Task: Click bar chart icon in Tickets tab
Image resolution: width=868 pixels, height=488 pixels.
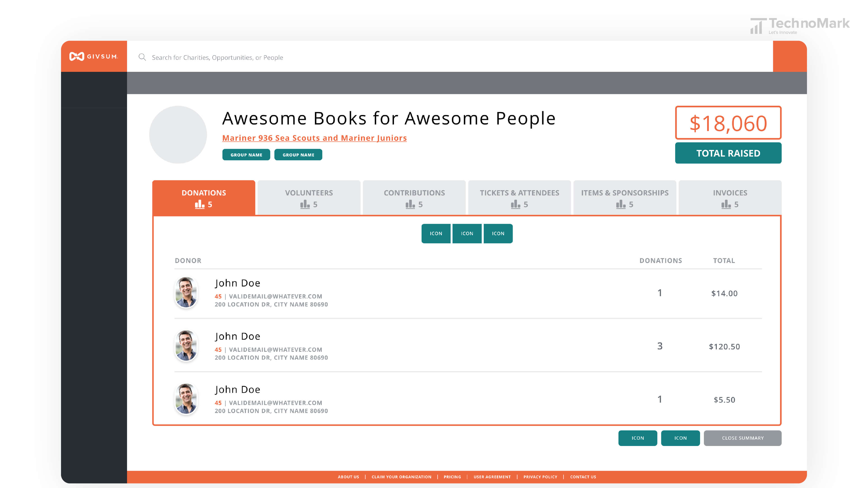Action: coord(516,204)
